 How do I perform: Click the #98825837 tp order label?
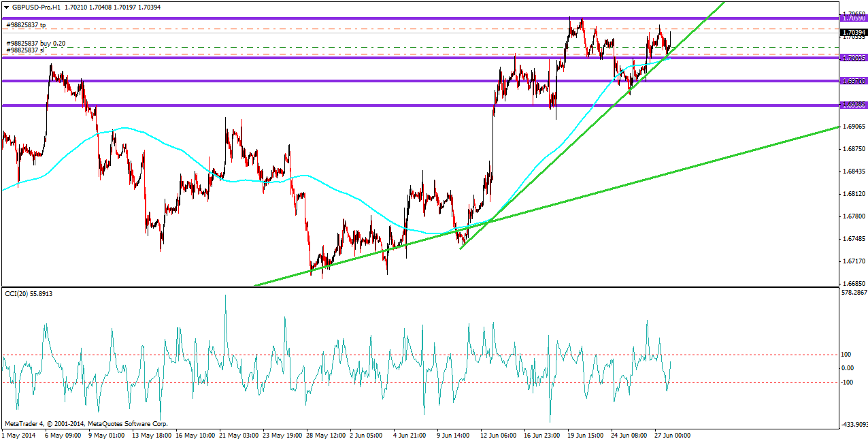26,25
